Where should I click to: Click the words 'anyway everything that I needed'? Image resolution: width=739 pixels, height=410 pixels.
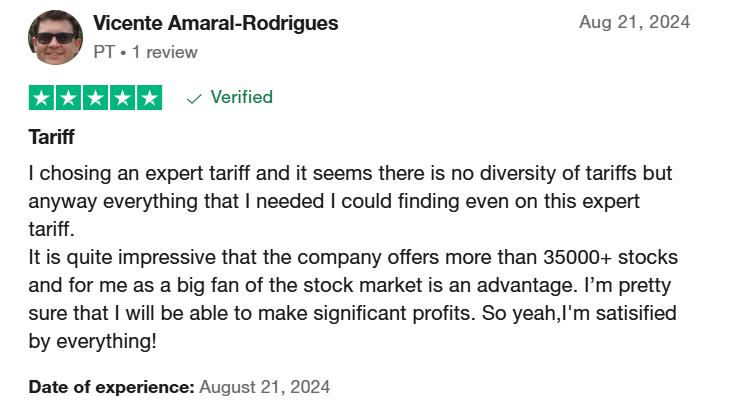(176, 201)
